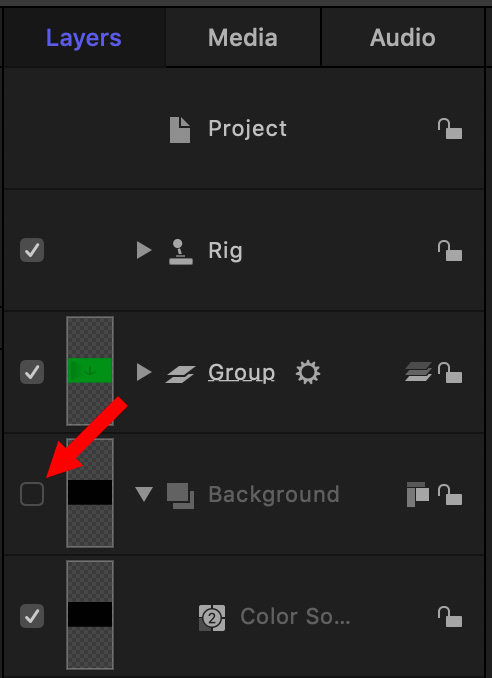Lock the Rig layer
492x678 pixels.
tap(450, 251)
